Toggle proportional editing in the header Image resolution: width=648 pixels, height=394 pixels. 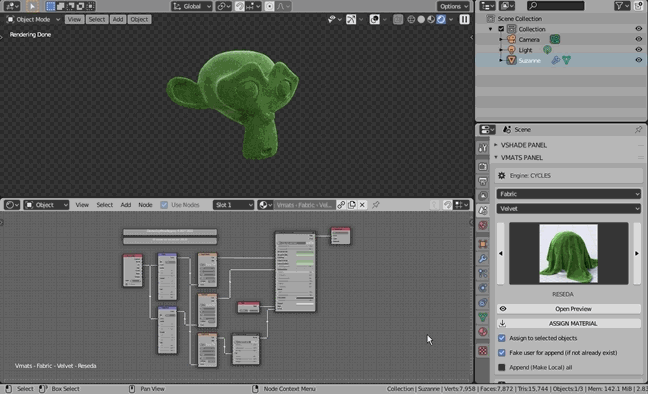[x=269, y=6]
